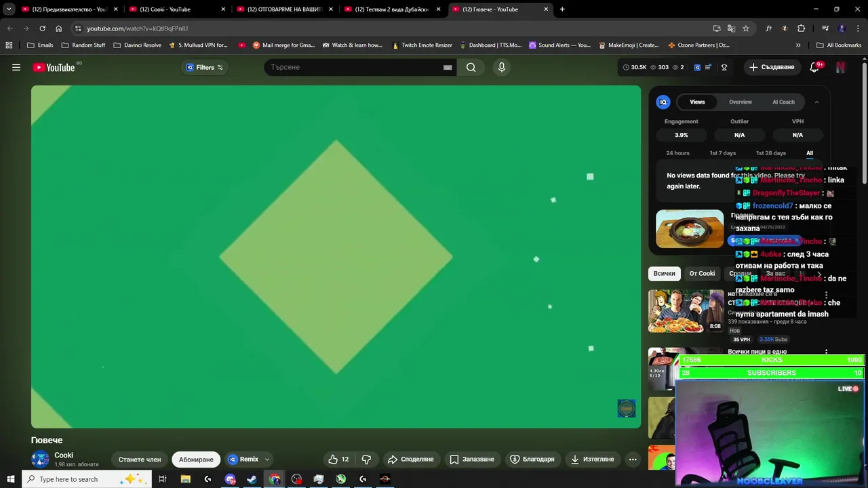Open the vidIQ IQ logo in panel
Viewport: 868px width, 488px height.
pos(663,102)
